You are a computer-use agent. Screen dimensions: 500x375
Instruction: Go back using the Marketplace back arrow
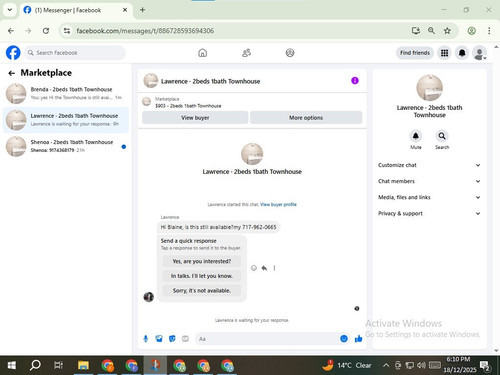click(12, 73)
